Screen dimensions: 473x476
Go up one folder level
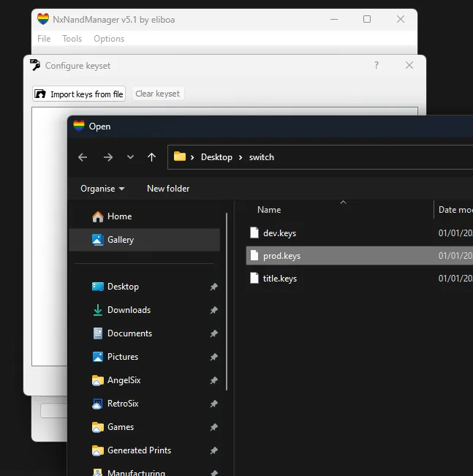[x=151, y=157]
